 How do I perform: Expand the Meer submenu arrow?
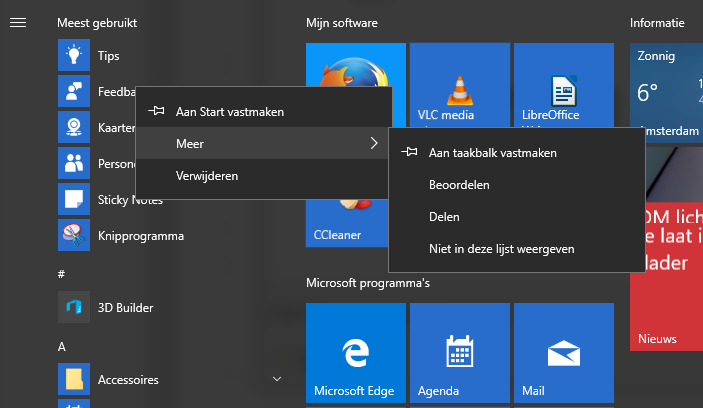tap(374, 144)
